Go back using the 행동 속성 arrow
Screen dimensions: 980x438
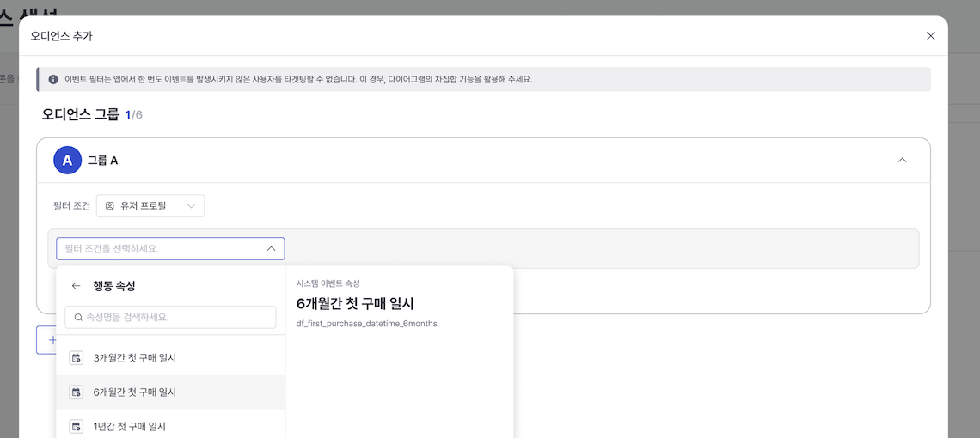click(77, 285)
